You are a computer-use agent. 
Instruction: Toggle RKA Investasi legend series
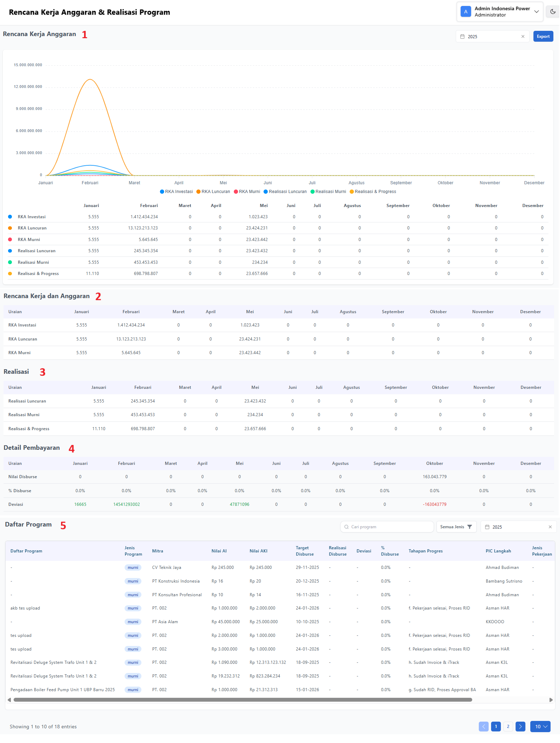(x=176, y=192)
